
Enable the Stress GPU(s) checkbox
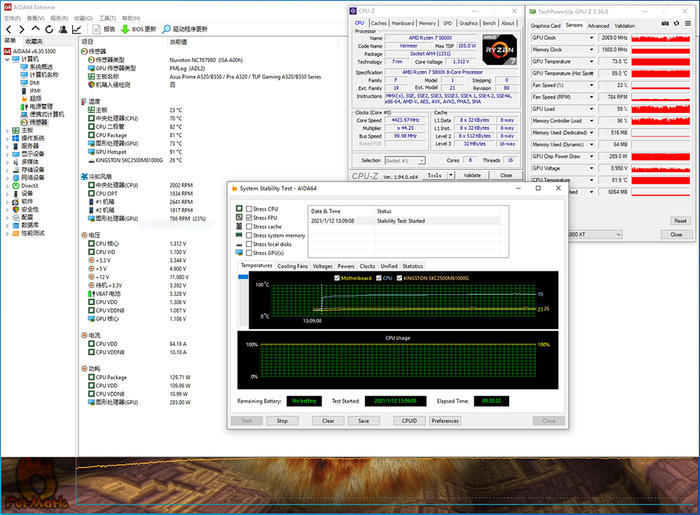click(x=249, y=253)
